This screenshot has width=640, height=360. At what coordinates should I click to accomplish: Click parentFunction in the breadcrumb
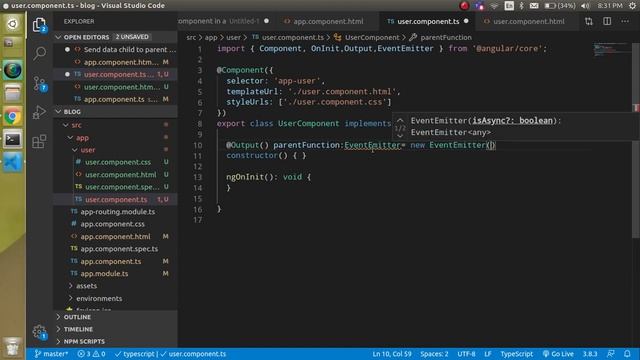point(446,38)
